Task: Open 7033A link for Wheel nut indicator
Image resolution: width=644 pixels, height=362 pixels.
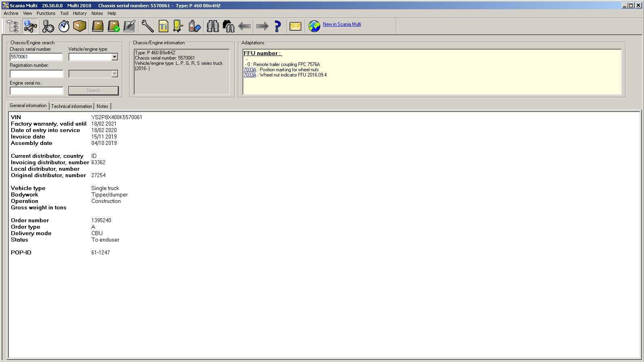Action: coord(250,75)
